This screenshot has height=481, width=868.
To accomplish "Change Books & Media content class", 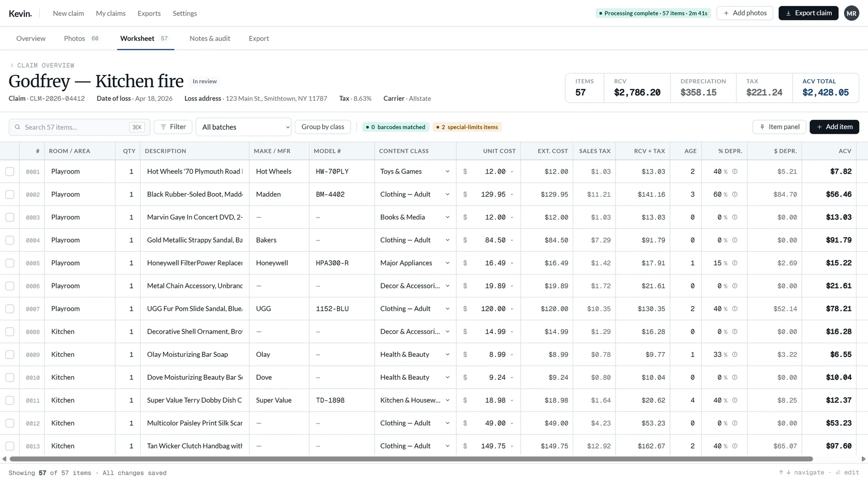I will (x=415, y=218).
